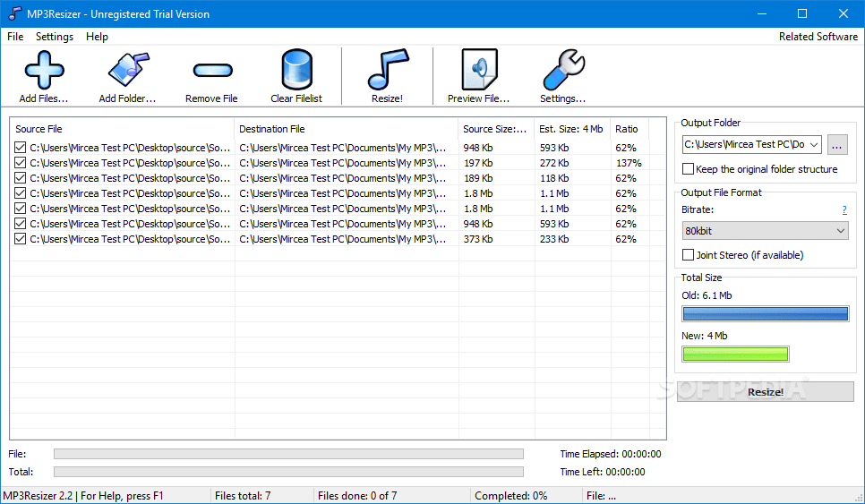
Task: Enable Joint Stereo (if available)
Action: coord(688,255)
